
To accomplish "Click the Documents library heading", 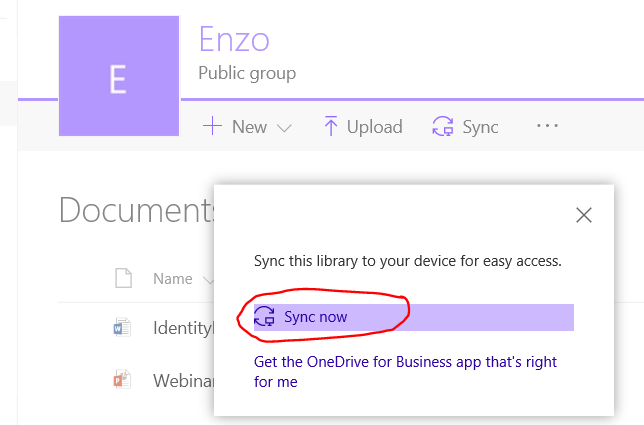I will coord(138,210).
